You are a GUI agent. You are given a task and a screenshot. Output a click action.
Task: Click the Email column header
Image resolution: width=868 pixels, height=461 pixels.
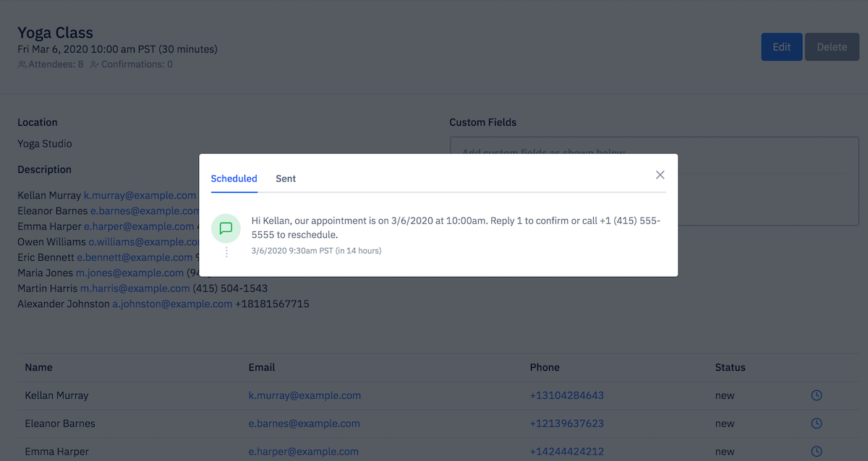click(262, 367)
